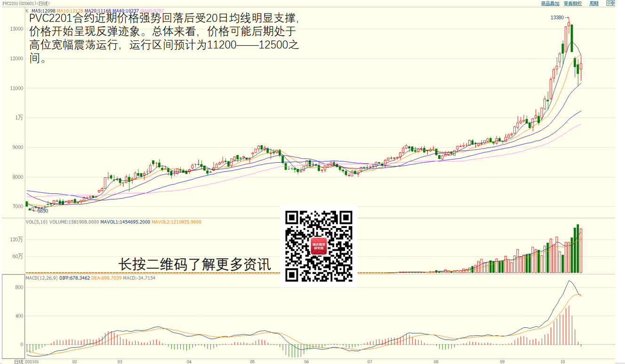Screen dimensions: 625x364
Task: Click the 13380 high price marker
Action: pos(557,17)
